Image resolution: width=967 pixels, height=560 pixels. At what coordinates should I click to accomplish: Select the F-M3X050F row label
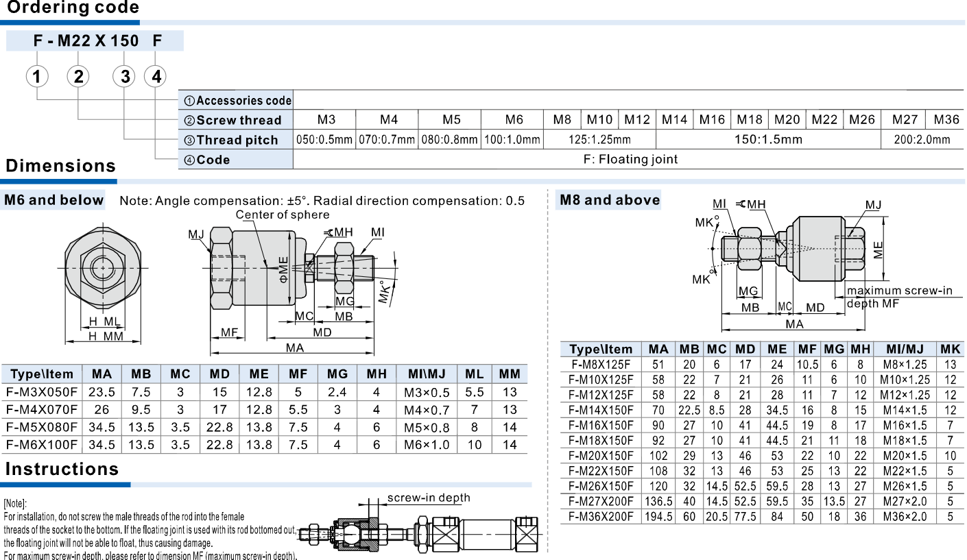click(x=42, y=392)
